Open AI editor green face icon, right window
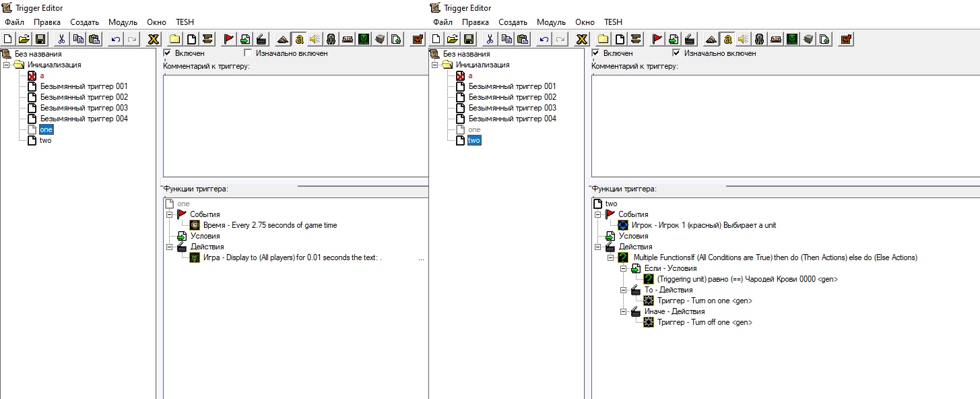 point(792,39)
